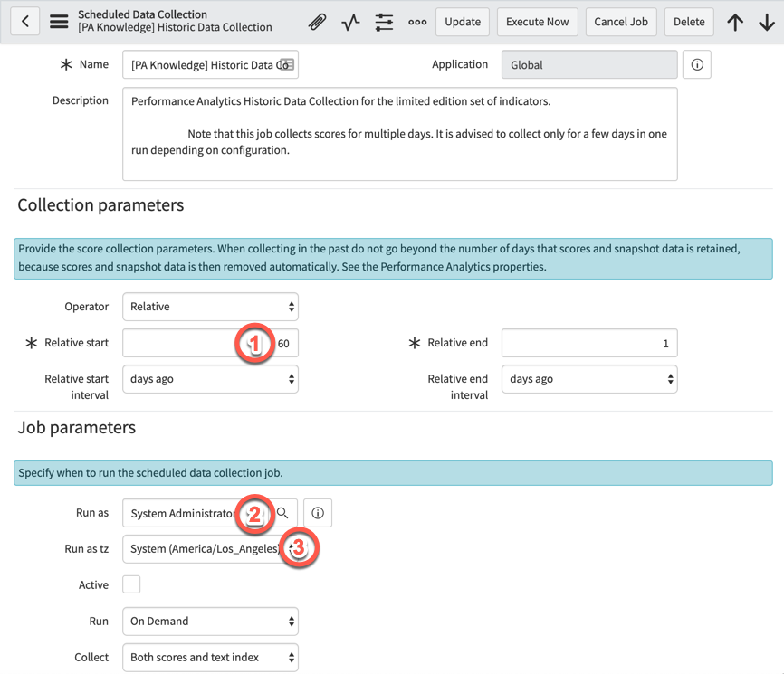This screenshot has height=674, width=784.
Task: Click the blue score collection parameters info banner
Action: tap(393, 259)
